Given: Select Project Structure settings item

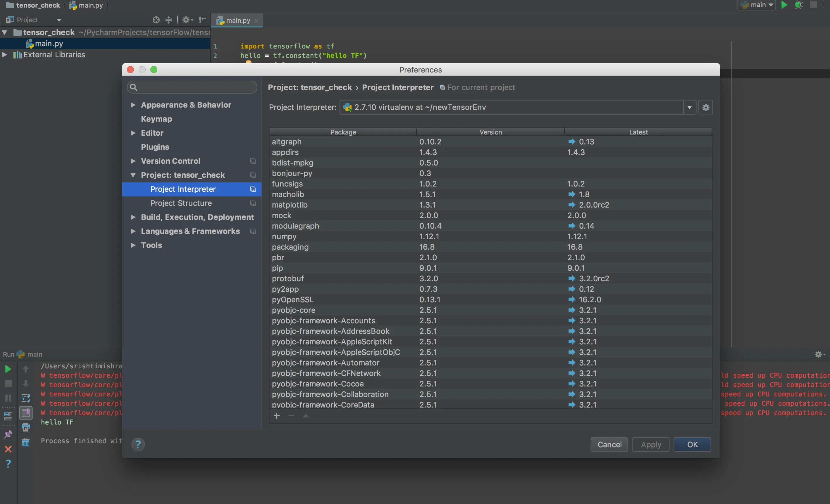Looking at the screenshot, I should (181, 203).
